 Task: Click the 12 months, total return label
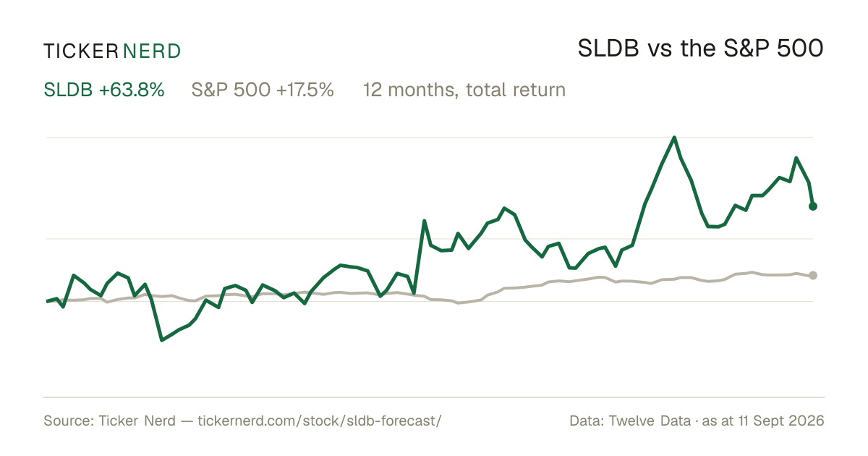(464, 90)
